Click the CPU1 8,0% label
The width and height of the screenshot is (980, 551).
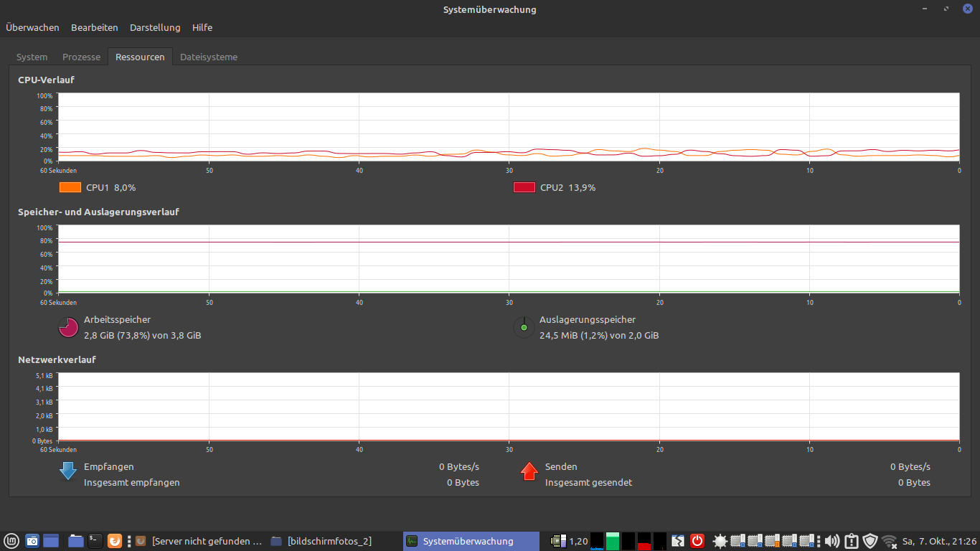click(110, 187)
